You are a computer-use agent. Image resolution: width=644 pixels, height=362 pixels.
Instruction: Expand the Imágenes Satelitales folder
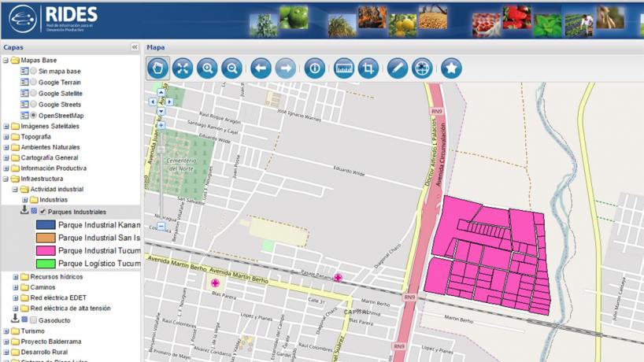[6, 126]
